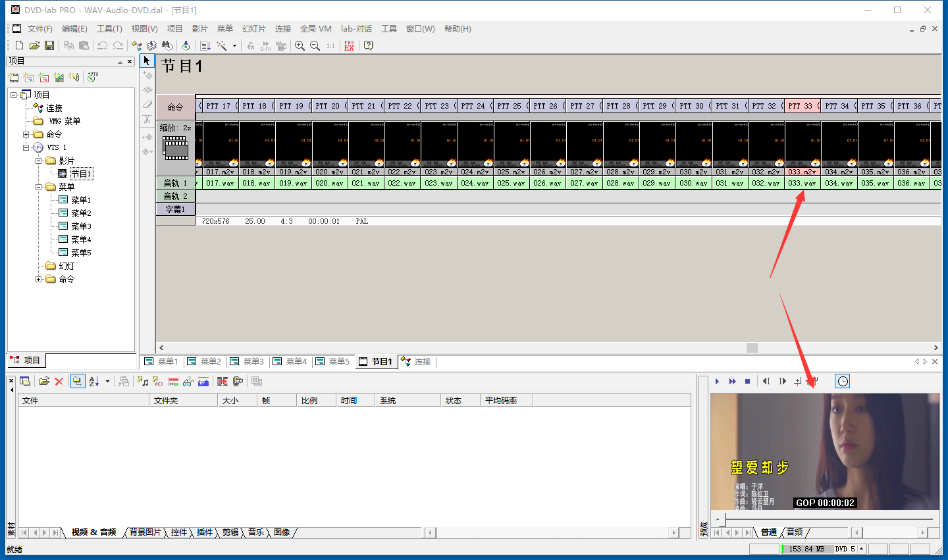This screenshot has width=948, height=560.
Task: Toggle the clock time display button in preview
Action: [843, 381]
